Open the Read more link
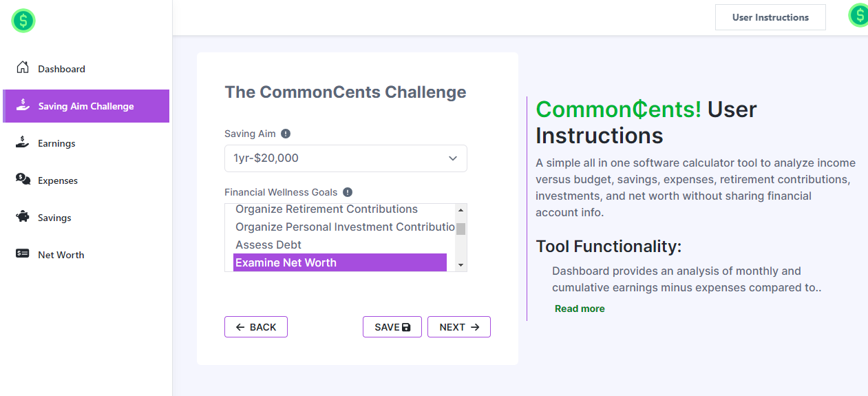 (x=580, y=309)
